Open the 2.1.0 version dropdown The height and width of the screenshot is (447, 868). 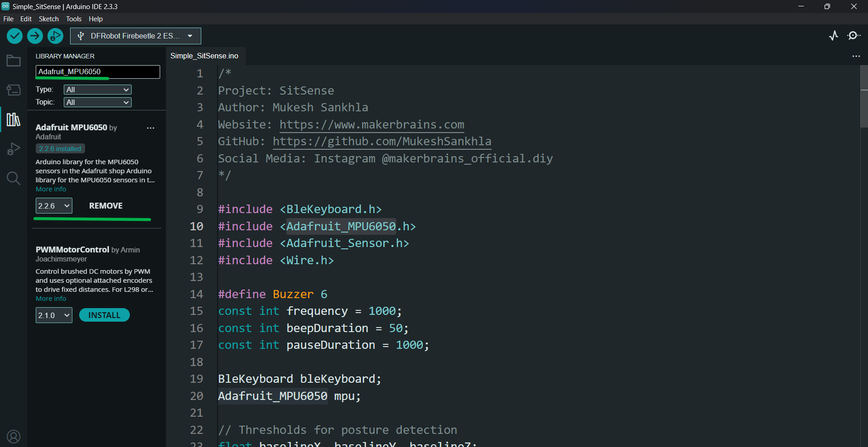point(54,315)
